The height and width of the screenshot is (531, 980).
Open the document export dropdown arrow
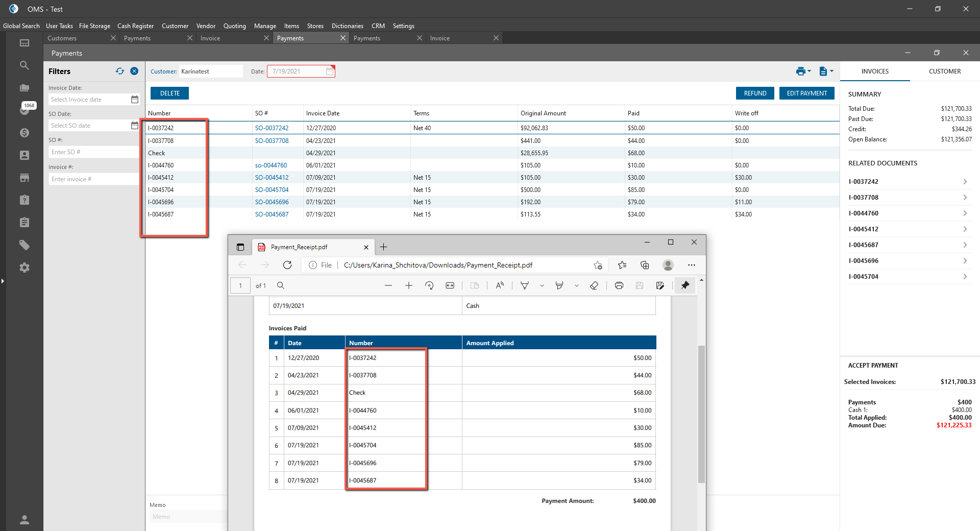pyautogui.click(x=831, y=71)
